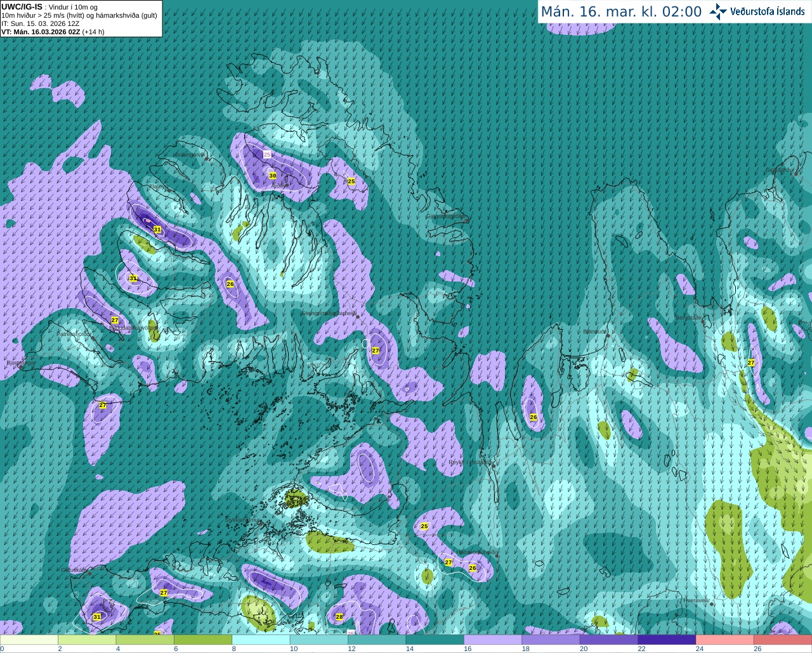This screenshot has width=812, height=653.
Task: Click the Veðurstofa Íslands logo
Action: click(x=757, y=11)
